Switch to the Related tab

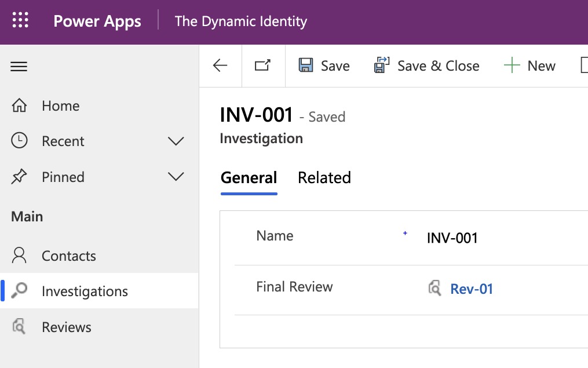(324, 177)
